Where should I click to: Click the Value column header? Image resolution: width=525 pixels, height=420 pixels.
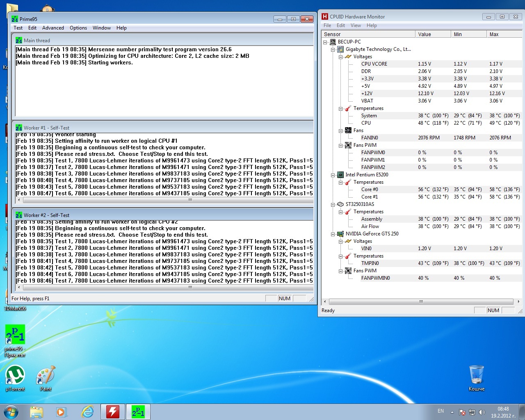click(x=433, y=34)
